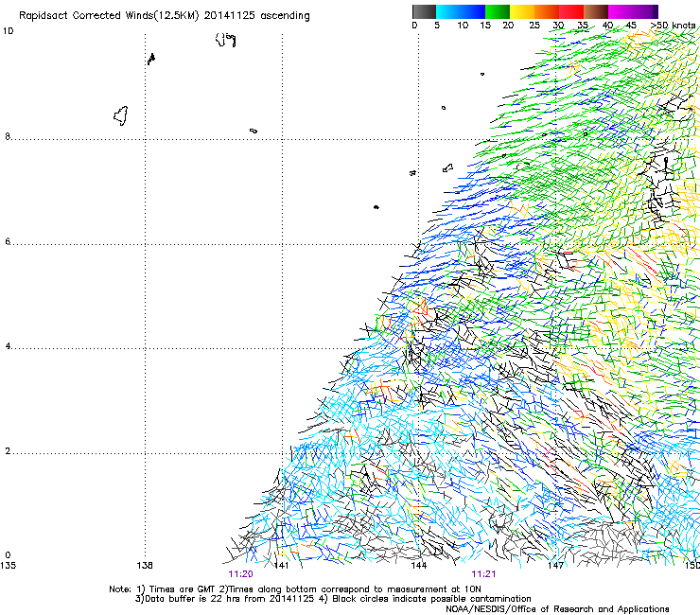This screenshot has width=700, height=615.
Task: Click the purple 11:20 time marker
Action: (240, 574)
